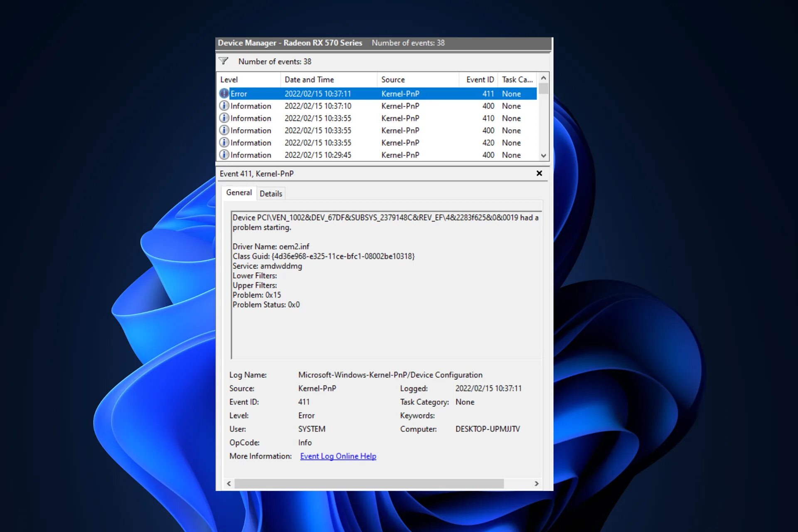Click the filter funnel icon
This screenshot has width=798, height=532.
click(x=224, y=61)
